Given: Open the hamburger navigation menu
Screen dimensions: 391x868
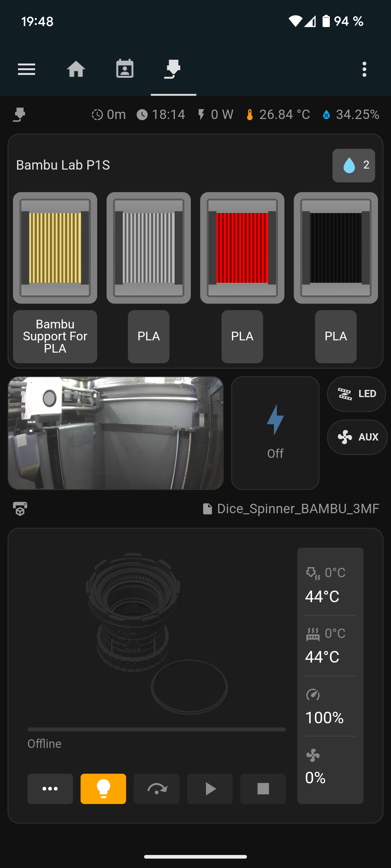Looking at the screenshot, I should click(x=26, y=69).
